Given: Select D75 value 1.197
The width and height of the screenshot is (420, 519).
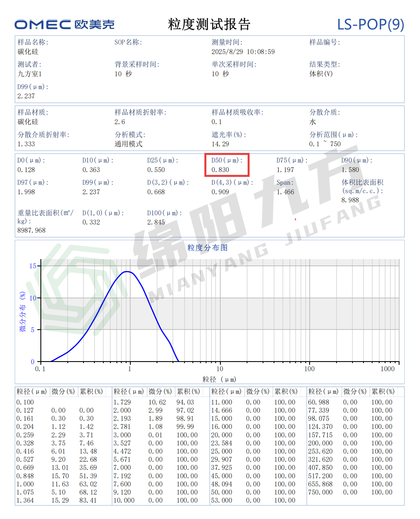Looking at the screenshot, I should (x=285, y=170).
